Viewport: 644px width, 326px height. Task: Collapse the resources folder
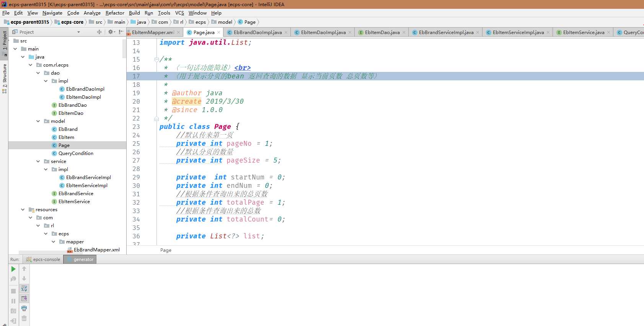click(23, 210)
